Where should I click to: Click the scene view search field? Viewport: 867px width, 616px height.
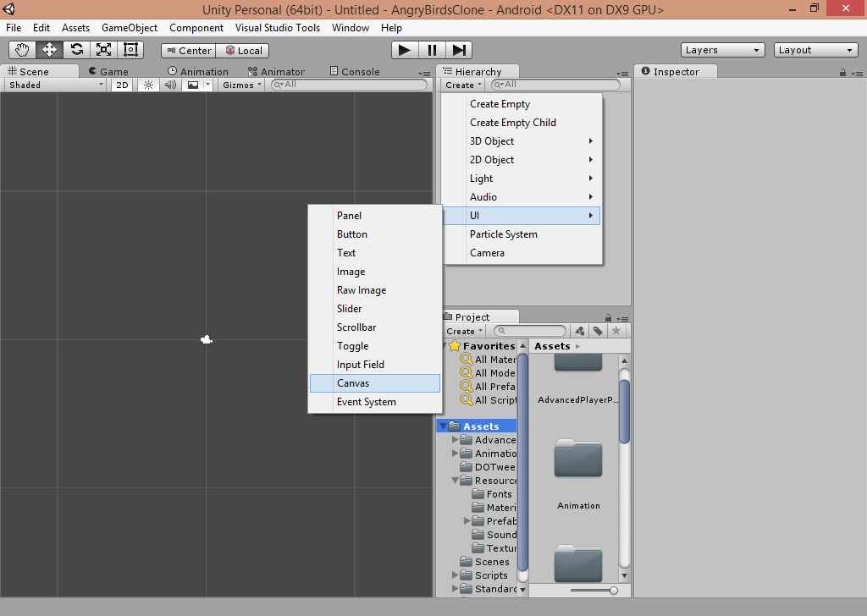point(350,85)
